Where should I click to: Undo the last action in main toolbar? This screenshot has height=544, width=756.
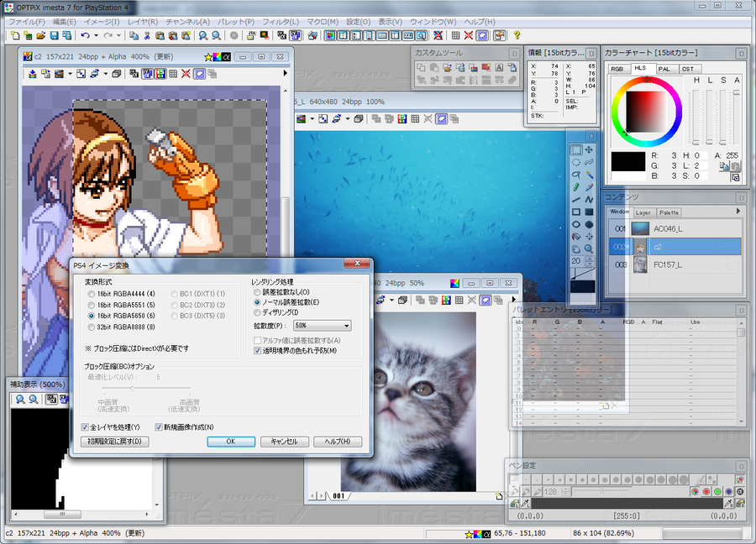pyautogui.click(x=86, y=35)
